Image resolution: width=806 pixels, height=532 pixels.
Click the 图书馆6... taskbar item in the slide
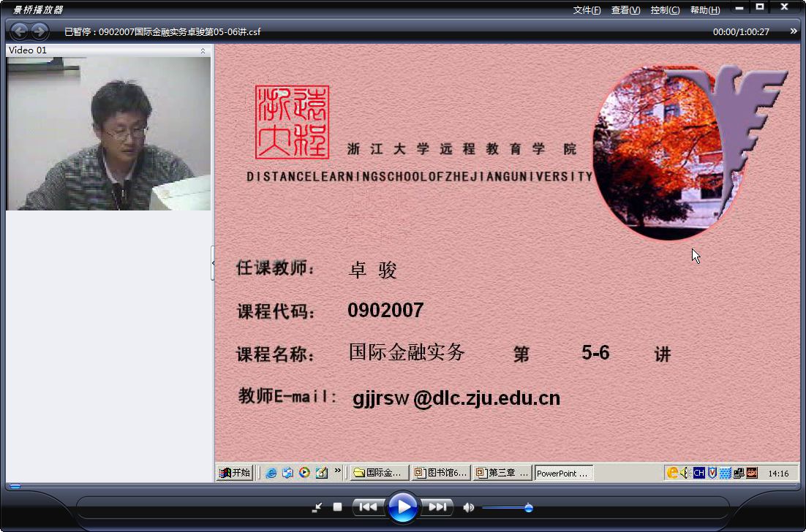442,473
